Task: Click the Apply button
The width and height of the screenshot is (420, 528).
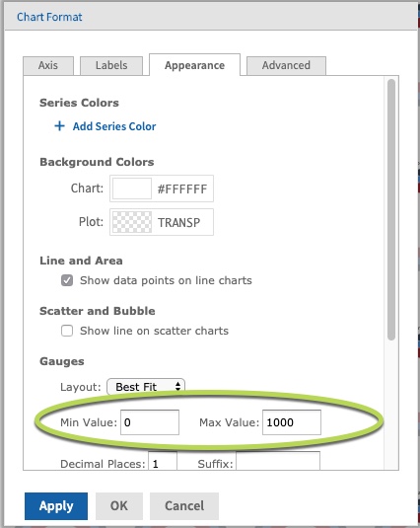Action: tap(56, 506)
